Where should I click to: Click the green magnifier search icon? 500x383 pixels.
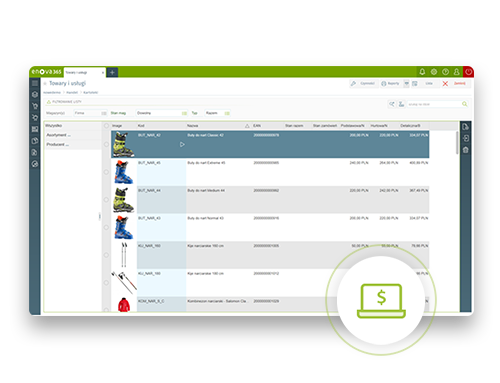(x=464, y=104)
